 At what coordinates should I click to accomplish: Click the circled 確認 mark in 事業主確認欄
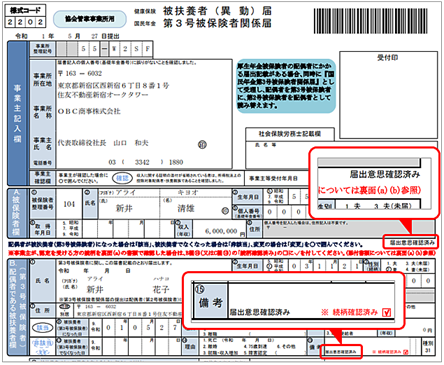click(x=122, y=178)
